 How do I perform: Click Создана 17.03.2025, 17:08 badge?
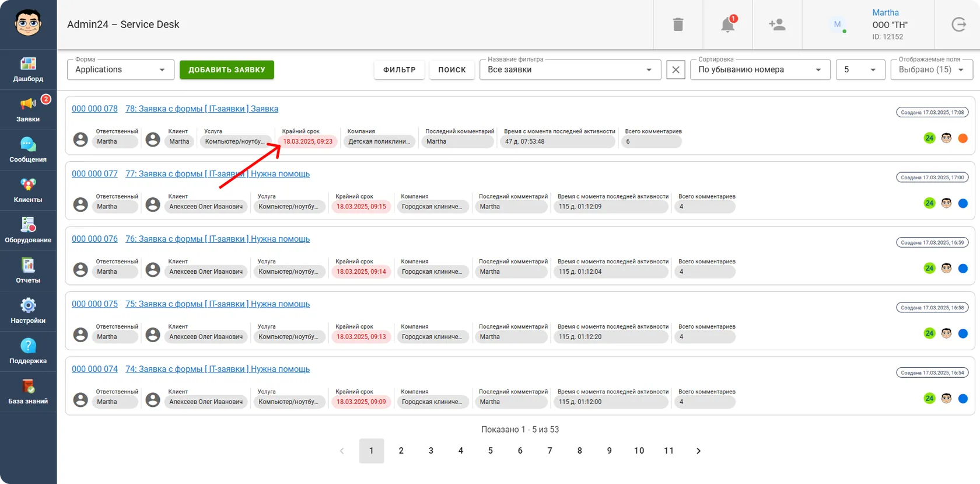coord(932,112)
